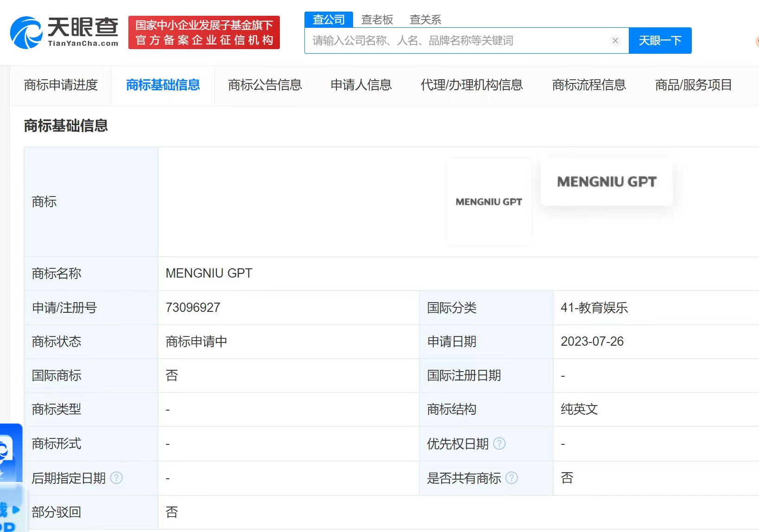Click the 国际商标 label cell
The height and width of the screenshot is (532, 759).
point(91,375)
